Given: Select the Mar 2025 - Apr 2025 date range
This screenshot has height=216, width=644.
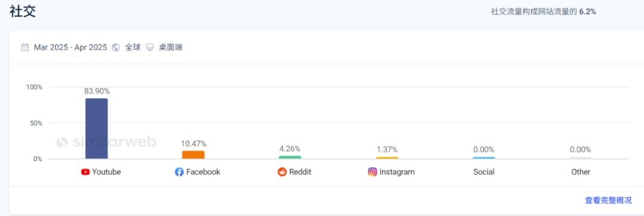Looking at the screenshot, I should tap(70, 48).
